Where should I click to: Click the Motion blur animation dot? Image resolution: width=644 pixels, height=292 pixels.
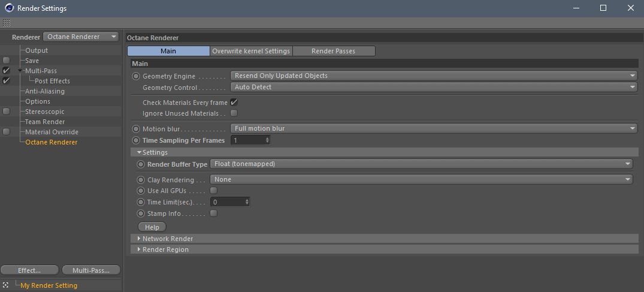coord(136,129)
